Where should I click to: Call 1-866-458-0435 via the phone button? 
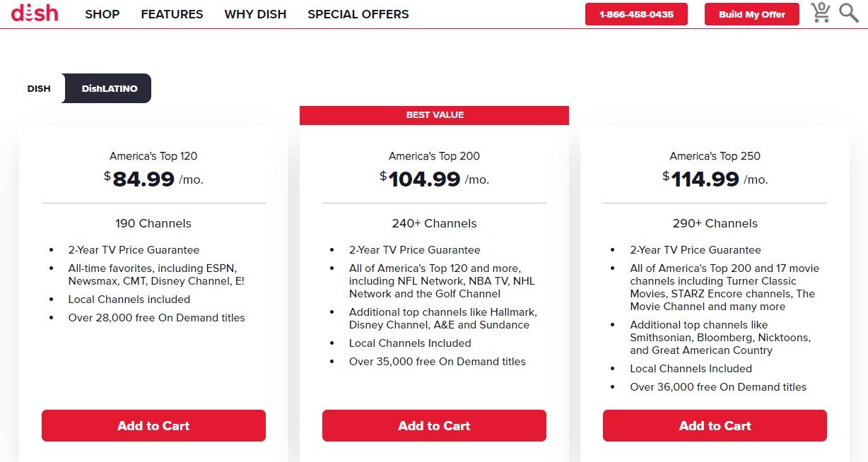pyautogui.click(x=635, y=13)
